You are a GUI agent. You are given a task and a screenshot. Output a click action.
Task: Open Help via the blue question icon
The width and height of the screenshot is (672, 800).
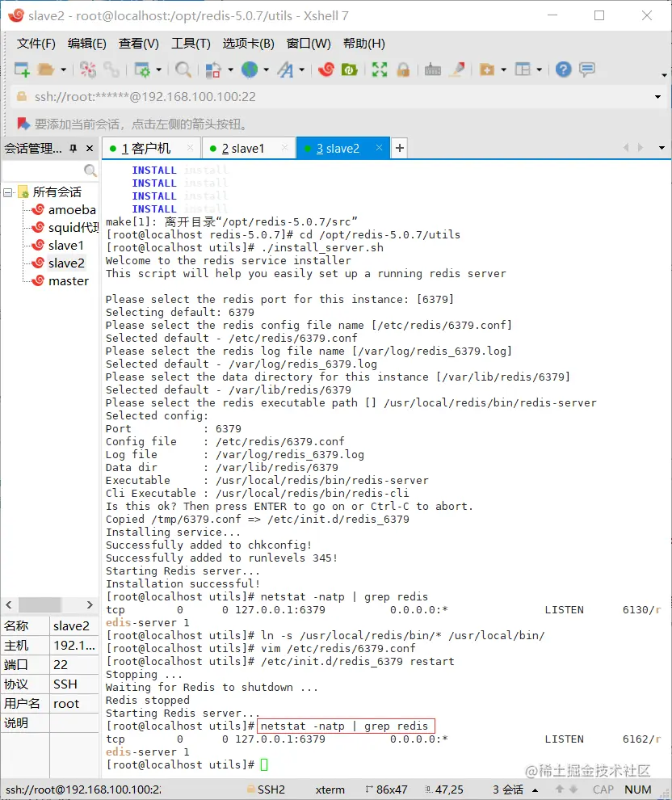[564, 69]
